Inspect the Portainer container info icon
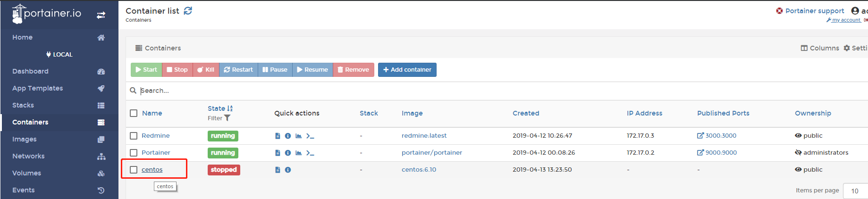 click(x=288, y=153)
